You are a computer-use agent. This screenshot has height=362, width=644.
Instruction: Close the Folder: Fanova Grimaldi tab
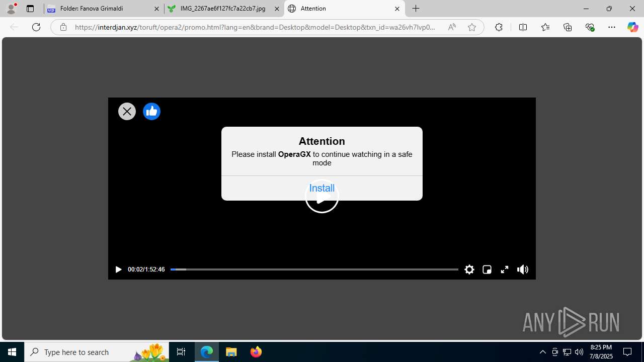click(156, 9)
